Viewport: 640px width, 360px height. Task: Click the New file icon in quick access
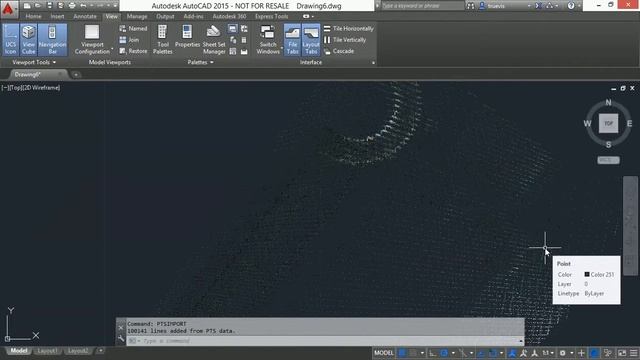coord(27,6)
